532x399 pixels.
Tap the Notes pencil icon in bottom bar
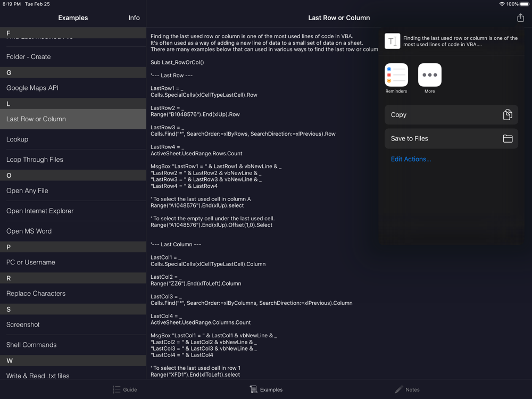point(399,389)
